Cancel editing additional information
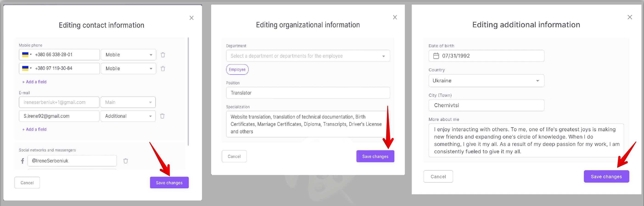This screenshot has height=206, width=644. [x=438, y=176]
